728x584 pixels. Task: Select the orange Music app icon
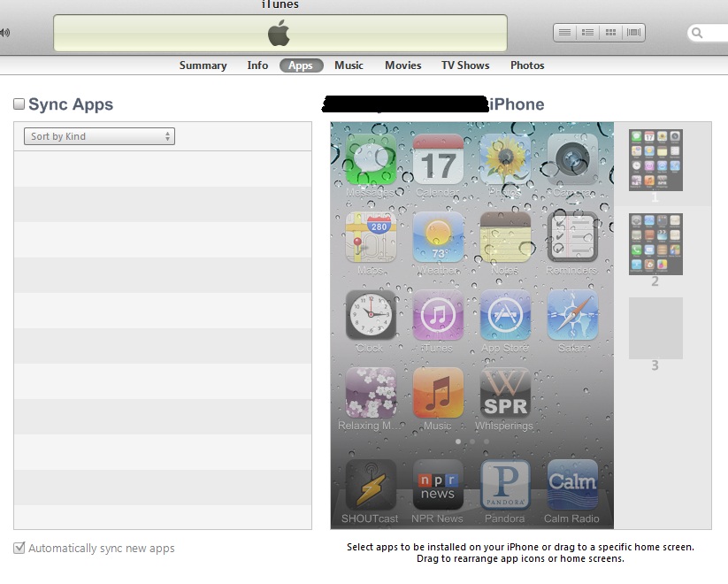pos(438,393)
